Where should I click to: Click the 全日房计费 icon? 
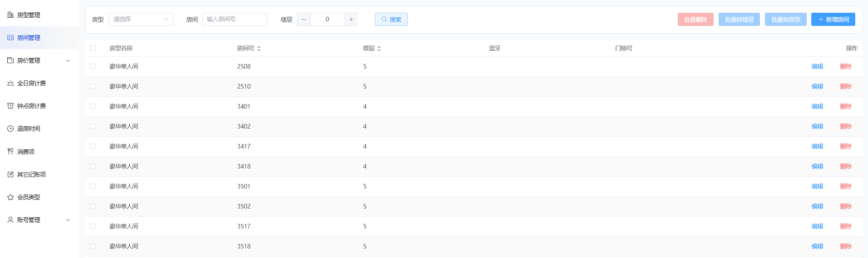(10, 83)
